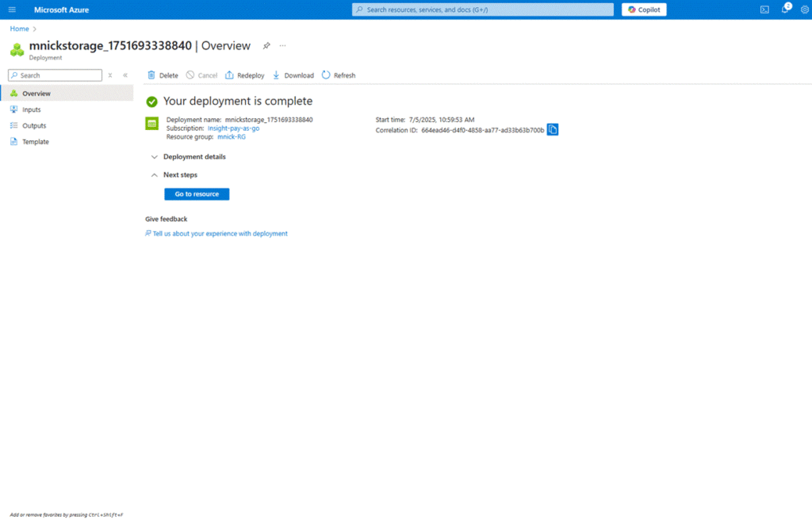This screenshot has height=520, width=812.
Task: Pin the deployment to dashboard
Action: pyautogui.click(x=266, y=46)
